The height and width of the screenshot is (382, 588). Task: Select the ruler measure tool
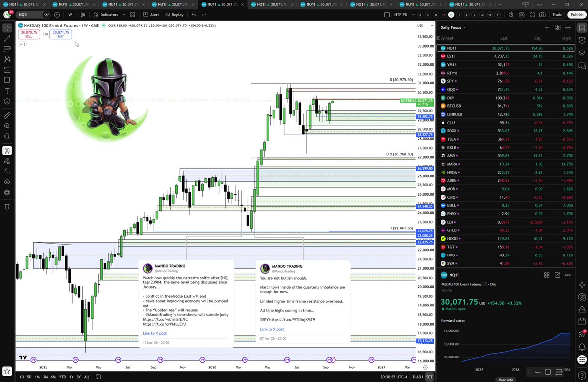point(7,115)
